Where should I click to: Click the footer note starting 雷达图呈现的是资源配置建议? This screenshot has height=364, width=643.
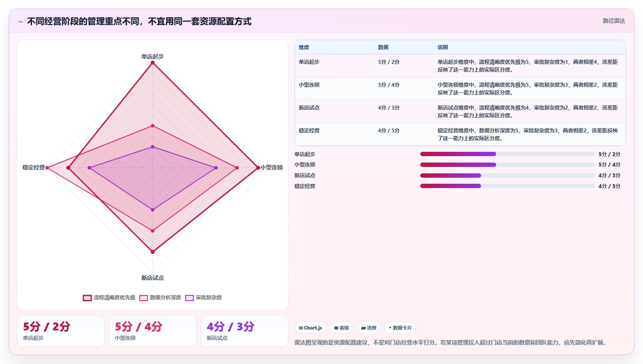click(x=451, y=343)
